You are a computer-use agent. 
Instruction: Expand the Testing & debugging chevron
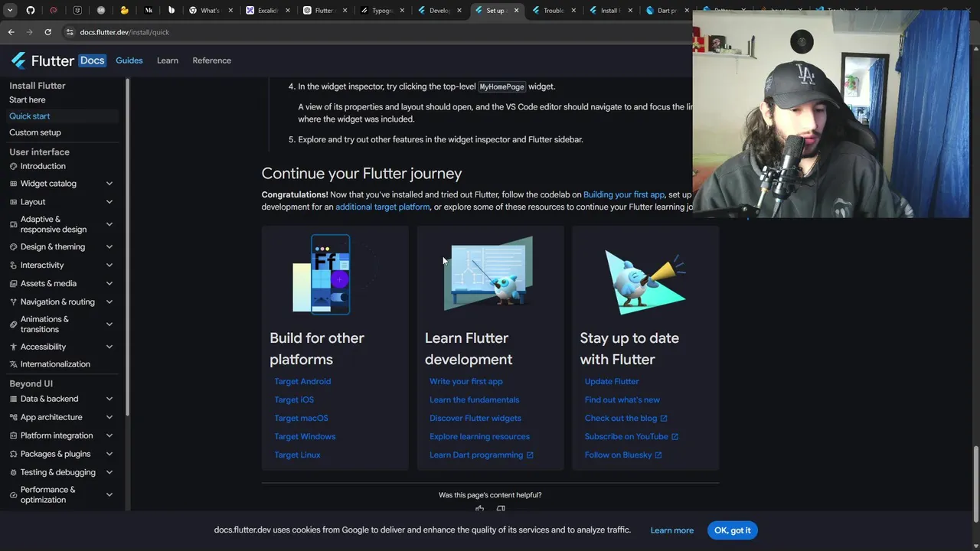pyautogui.click(x=109, y=472)
